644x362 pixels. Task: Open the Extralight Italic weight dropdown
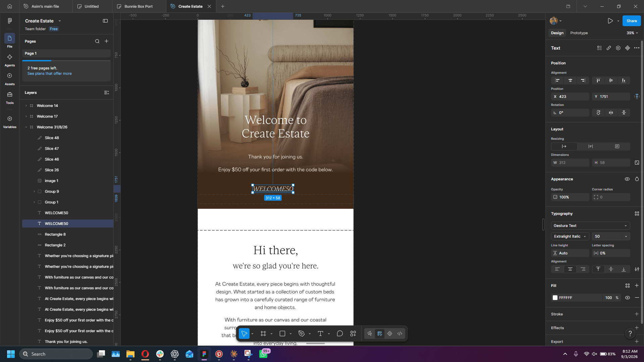tap(570, 236)
